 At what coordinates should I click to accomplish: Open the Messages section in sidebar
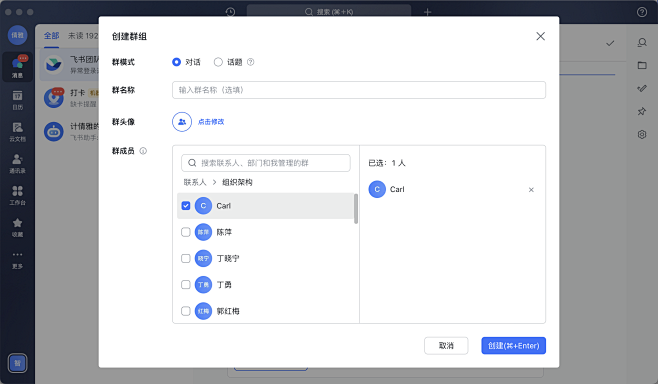coord(17,66)
